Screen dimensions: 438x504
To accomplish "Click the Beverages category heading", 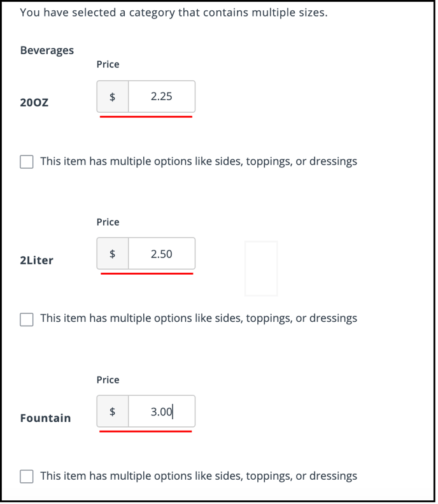I will click(47, 51).
